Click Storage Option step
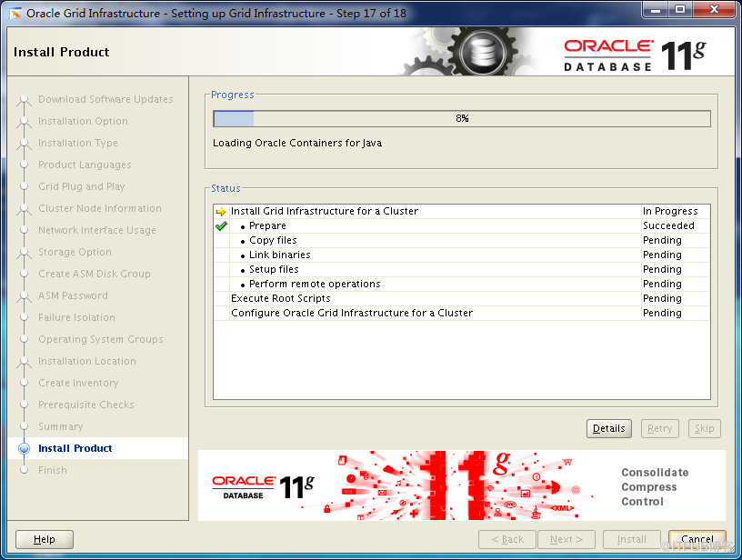This screenshot has width=742, height=560. click(75, 252)
